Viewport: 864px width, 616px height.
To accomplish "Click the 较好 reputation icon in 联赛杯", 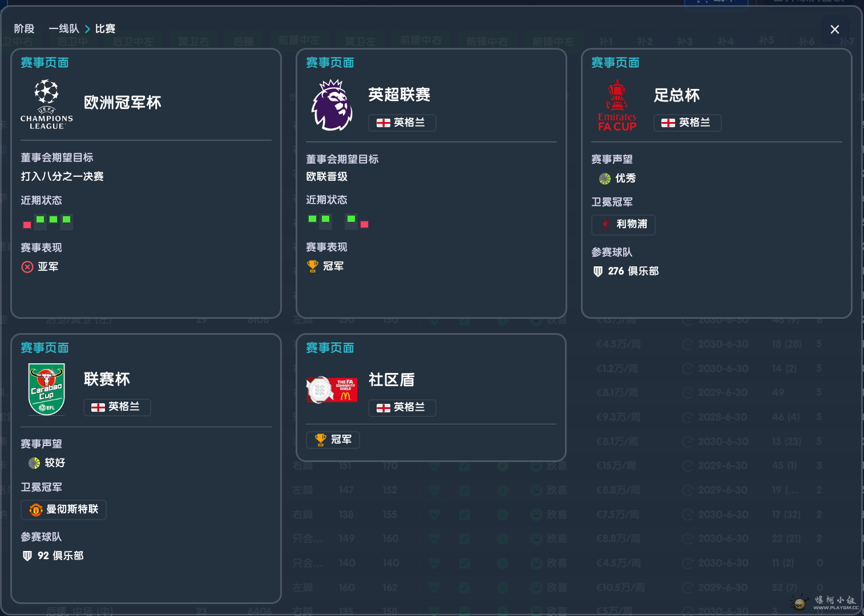I will (x=34, y=463).
